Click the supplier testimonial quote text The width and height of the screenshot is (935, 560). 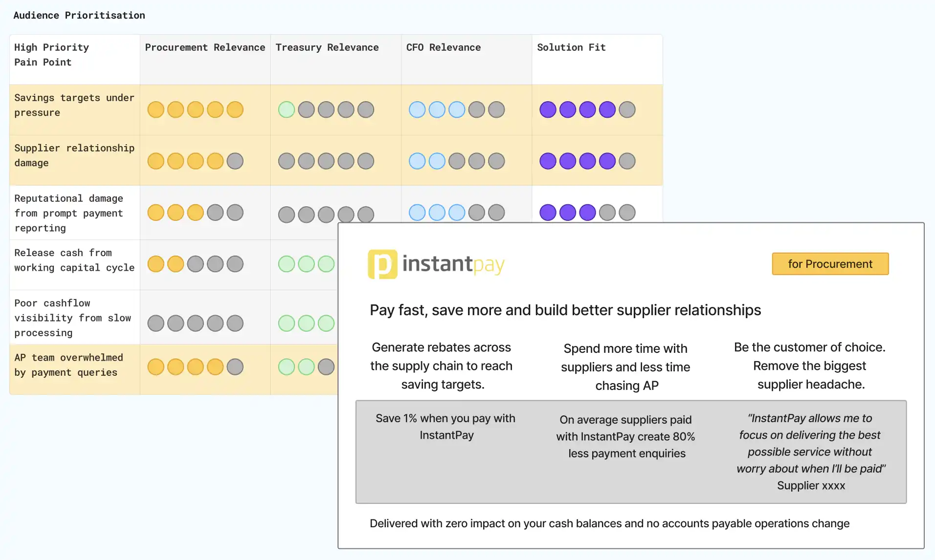[x=811, y=444]
